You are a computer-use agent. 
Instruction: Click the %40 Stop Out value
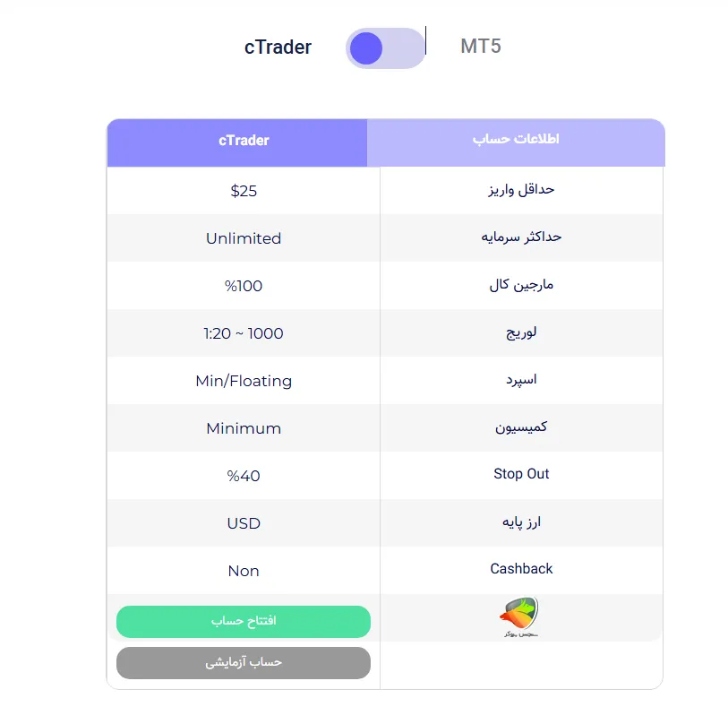243,475
